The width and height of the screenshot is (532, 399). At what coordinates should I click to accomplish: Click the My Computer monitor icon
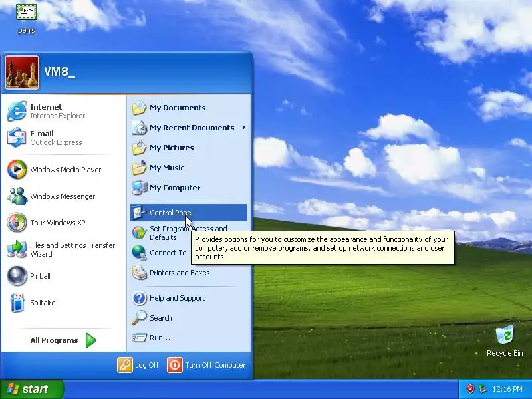coord(139,188)
